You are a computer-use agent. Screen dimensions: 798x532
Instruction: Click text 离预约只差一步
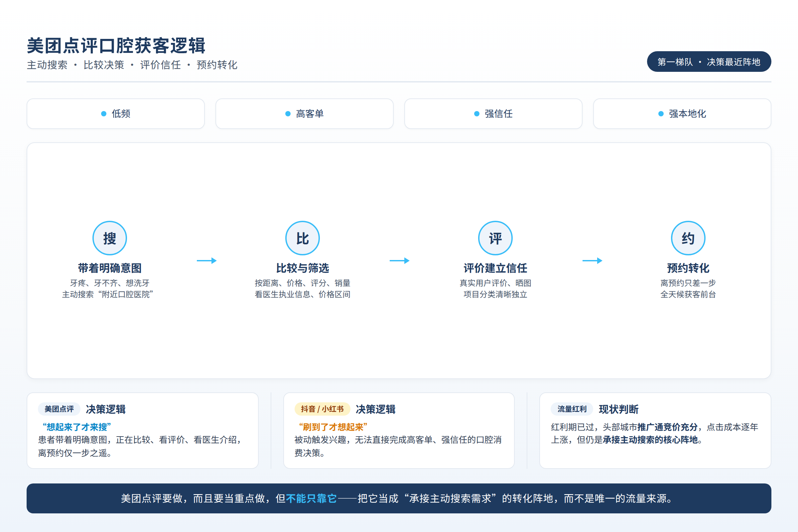(x=688, y=283)
